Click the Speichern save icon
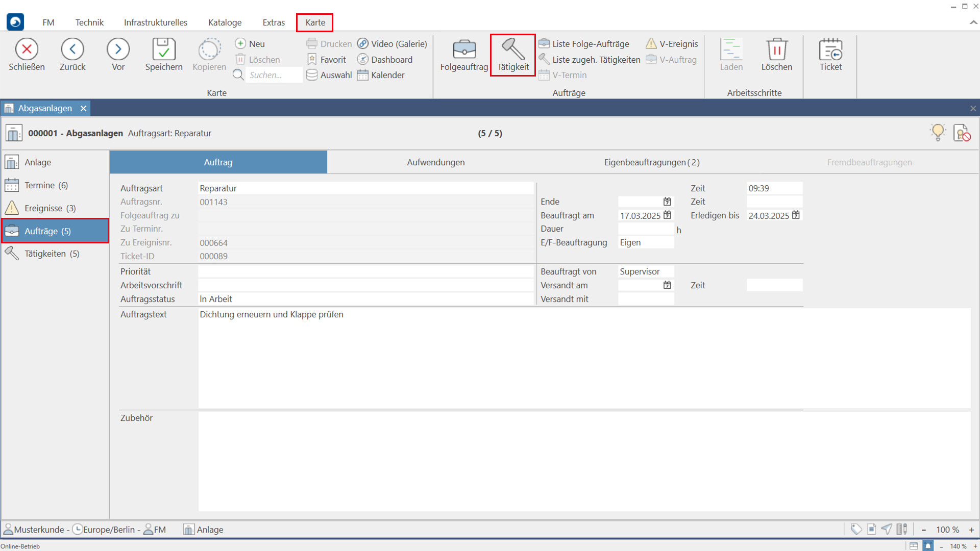 tap(163, 49)
